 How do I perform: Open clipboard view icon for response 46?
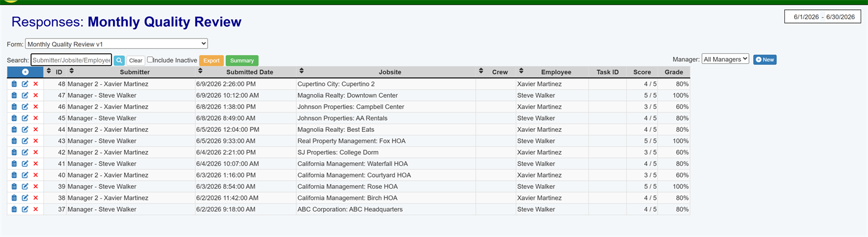(14, 106)
